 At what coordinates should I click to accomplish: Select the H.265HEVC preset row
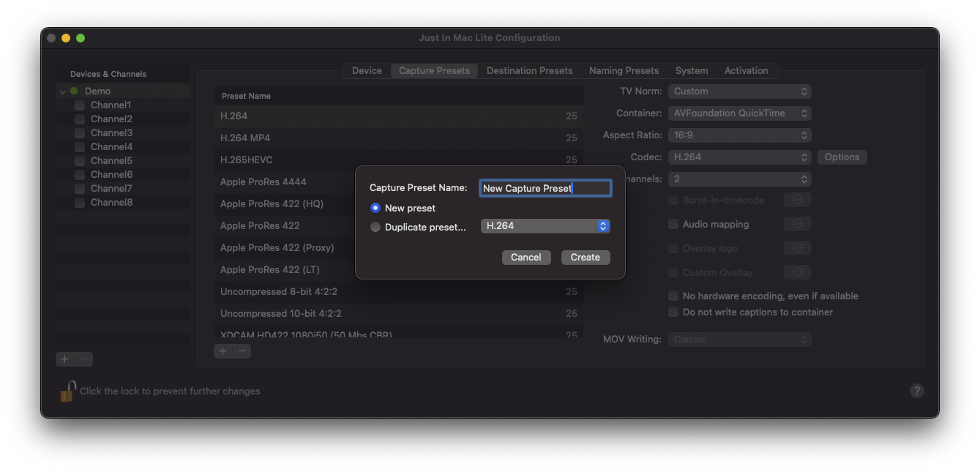pyautogui.click(x=399, y=160)
